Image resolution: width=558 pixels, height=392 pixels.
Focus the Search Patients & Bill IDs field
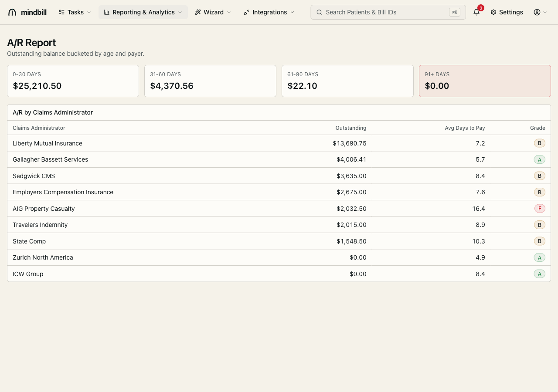pyautogui.click(x=388, y=12)
